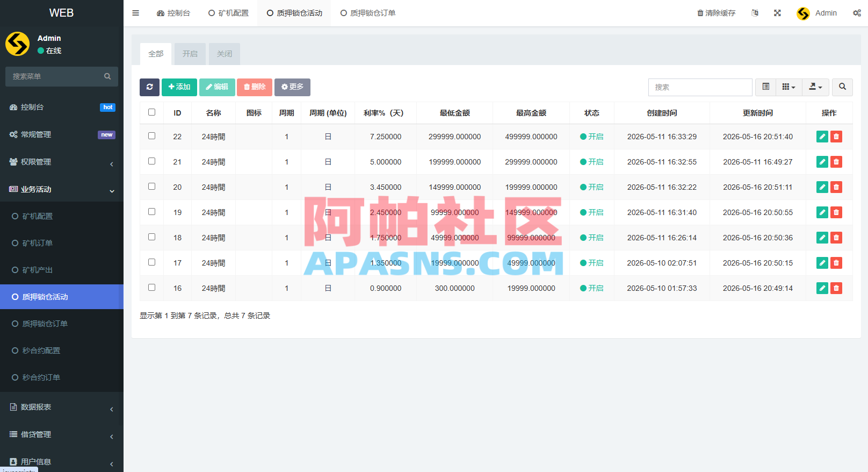Image resolution: width=868 pixels, height=472 pixels.
Task: Click the 更多 button
Action: pyautogui.click(x=292, y=87)
